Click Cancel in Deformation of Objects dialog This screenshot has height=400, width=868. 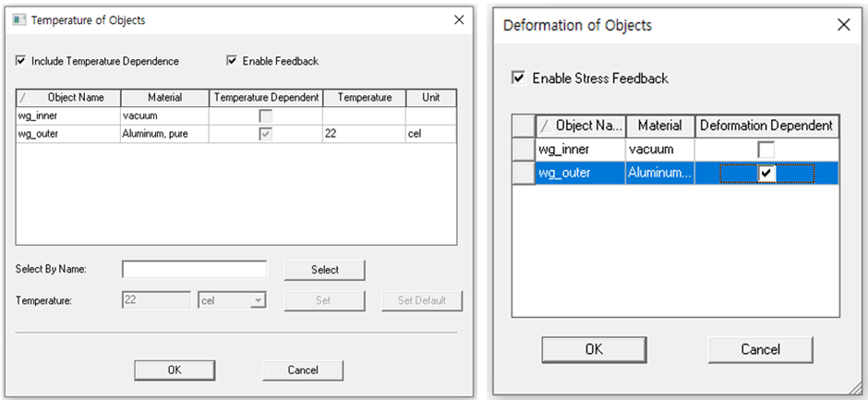coord(760,349)
